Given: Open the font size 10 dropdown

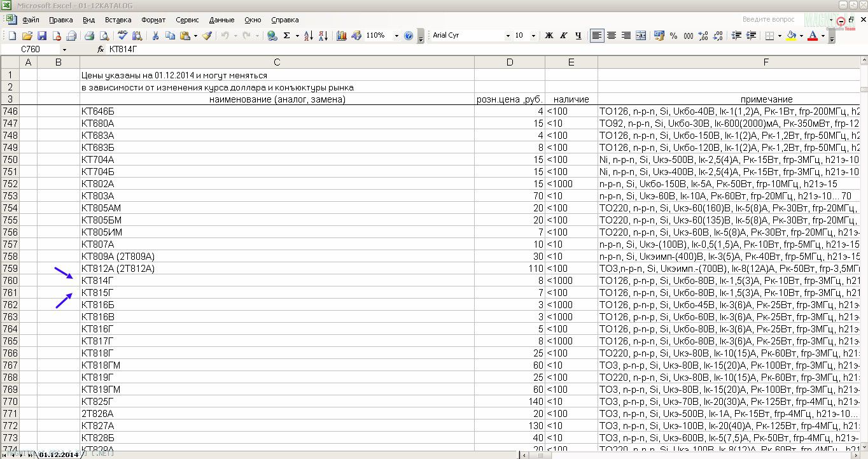Looking at the screenshot, I should [x=533, y=36].
